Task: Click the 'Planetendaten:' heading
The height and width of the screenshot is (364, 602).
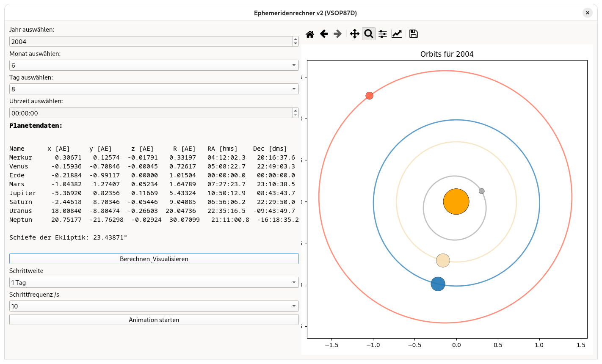Action: [x=36, y=126]
